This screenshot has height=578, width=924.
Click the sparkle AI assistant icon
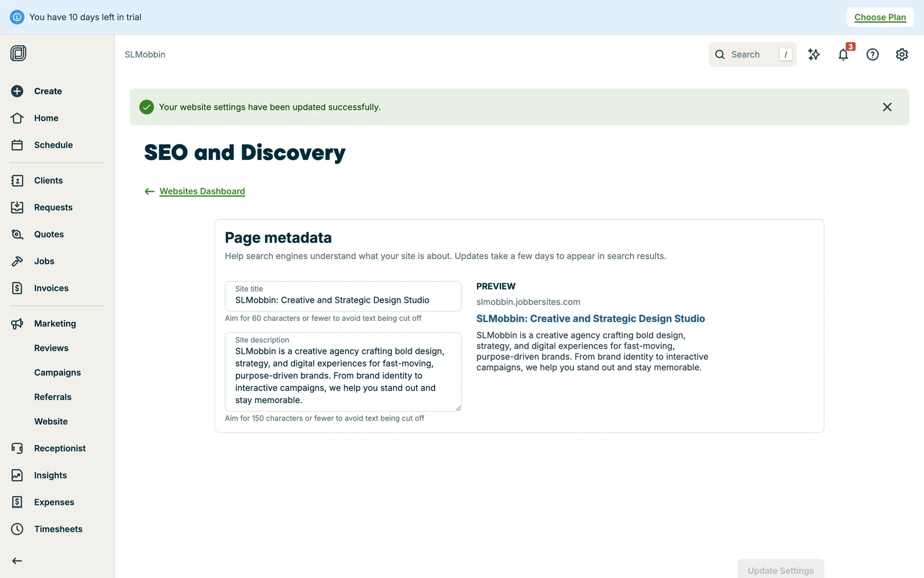coord(814,54)
